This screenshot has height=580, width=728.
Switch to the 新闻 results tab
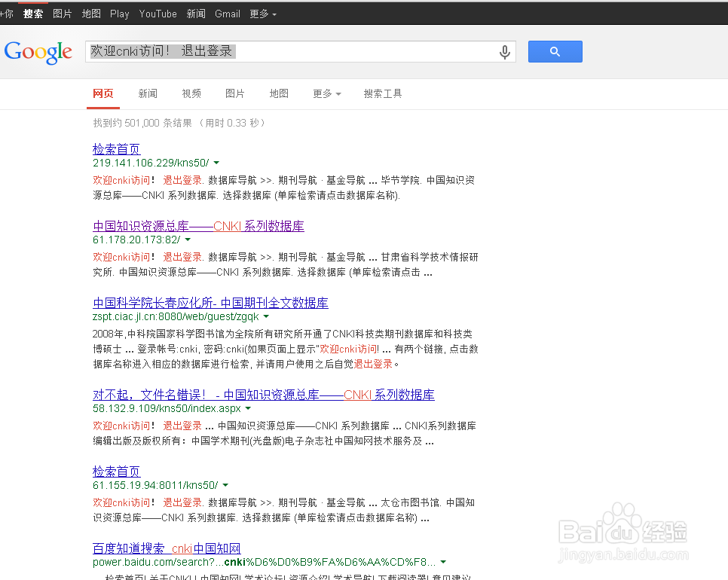point(148,93)
